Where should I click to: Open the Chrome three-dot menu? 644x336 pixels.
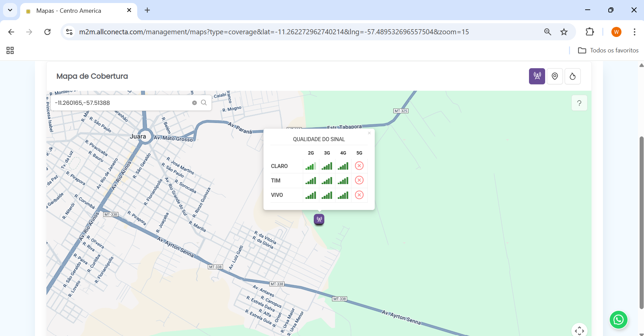[x=634, y=32]
